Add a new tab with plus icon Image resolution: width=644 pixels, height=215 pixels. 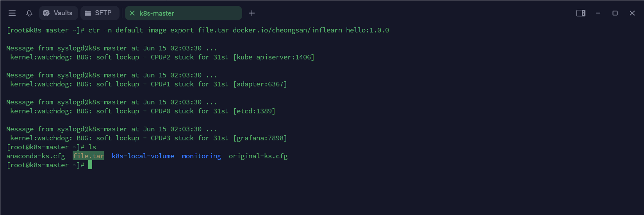tap(252, 13)
